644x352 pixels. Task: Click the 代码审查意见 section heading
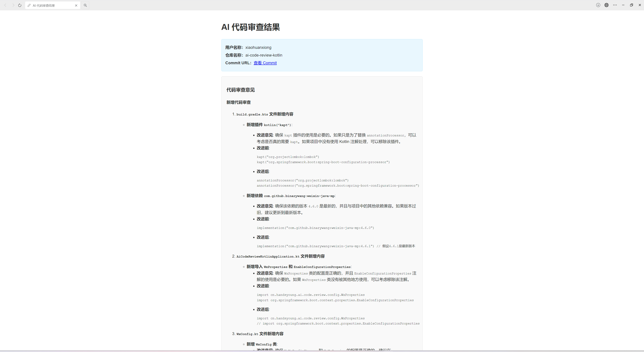pyautogui.click(x=240, y=90)
